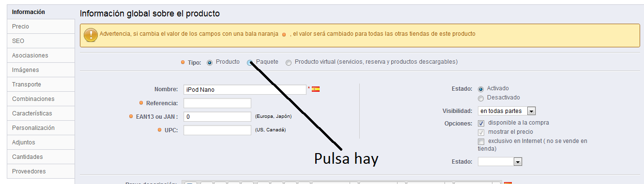The width and height of the screenshot is (644, 184).
Task: Click the UPC input field
Action: pyautogui.click(x=217, y=130)
